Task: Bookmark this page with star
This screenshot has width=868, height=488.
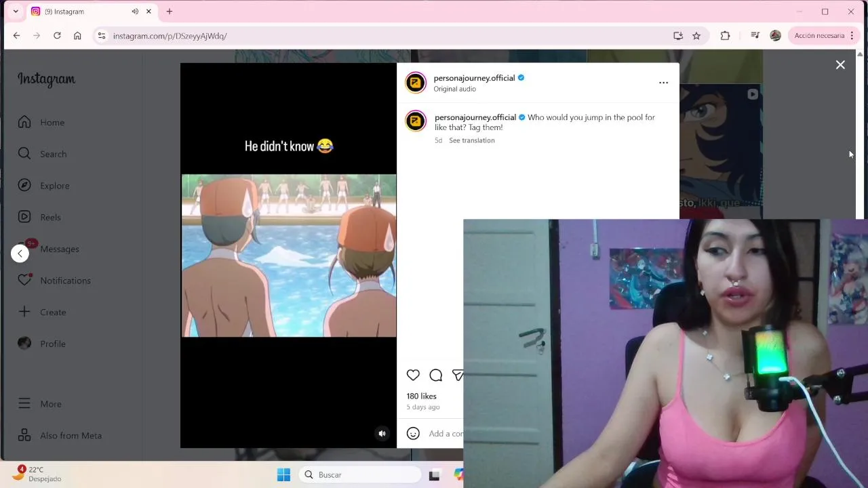Action: pyautogui.click(x=696, y=36)
